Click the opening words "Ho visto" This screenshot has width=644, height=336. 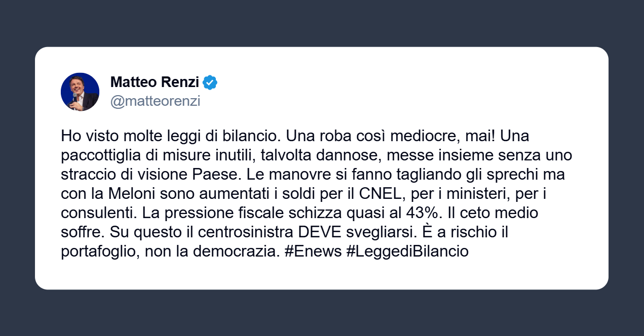pos(84,136)
